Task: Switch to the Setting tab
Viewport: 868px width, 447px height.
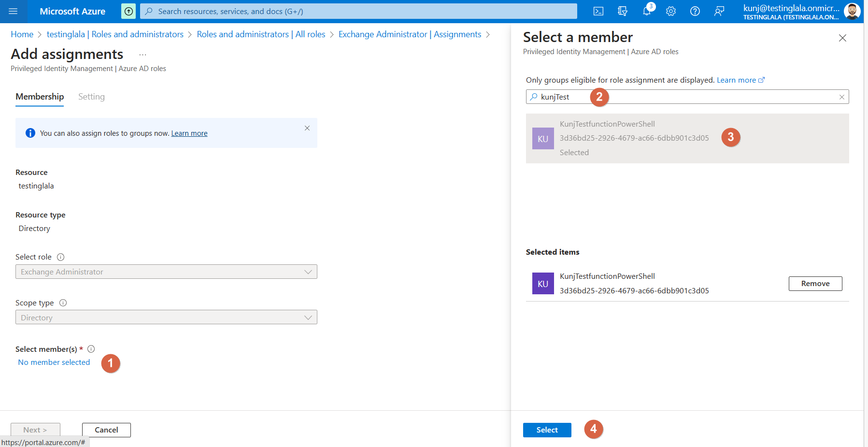Action: tap(91, 97)
